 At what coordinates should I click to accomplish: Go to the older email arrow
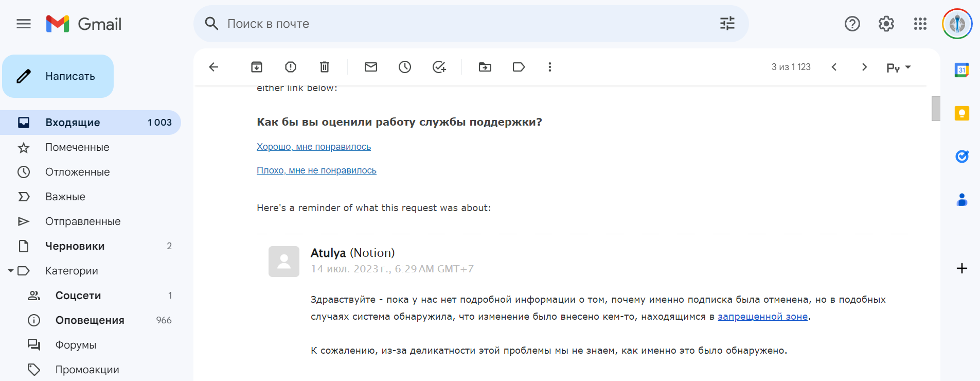coord(864,67)
